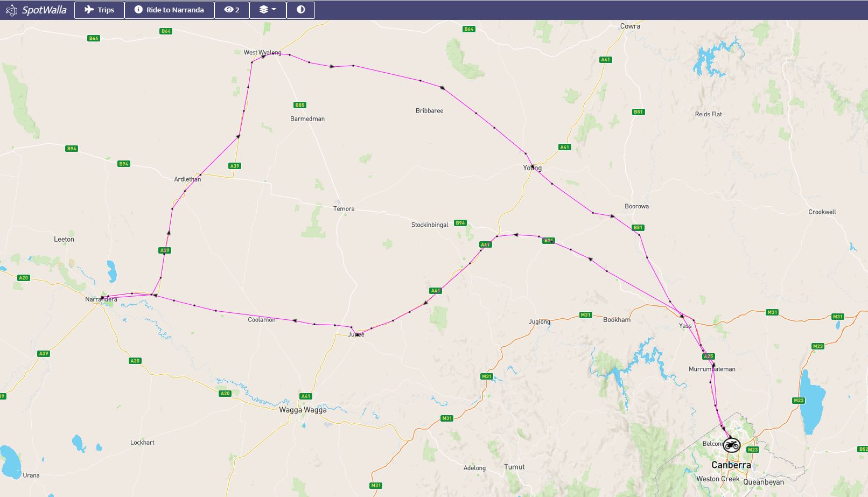The image size is (868, 497).
Task: Toggle the dark mode contrast button
Action: click(300, 10)
